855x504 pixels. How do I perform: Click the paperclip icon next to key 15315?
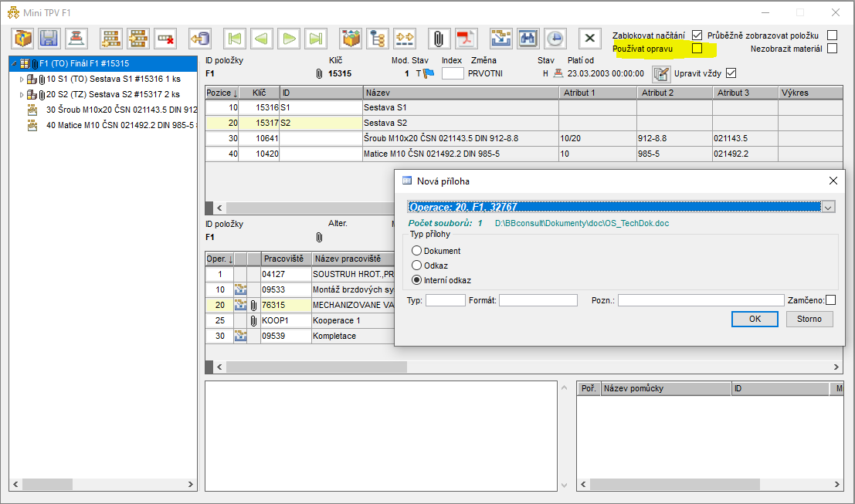tap(320, 73)
